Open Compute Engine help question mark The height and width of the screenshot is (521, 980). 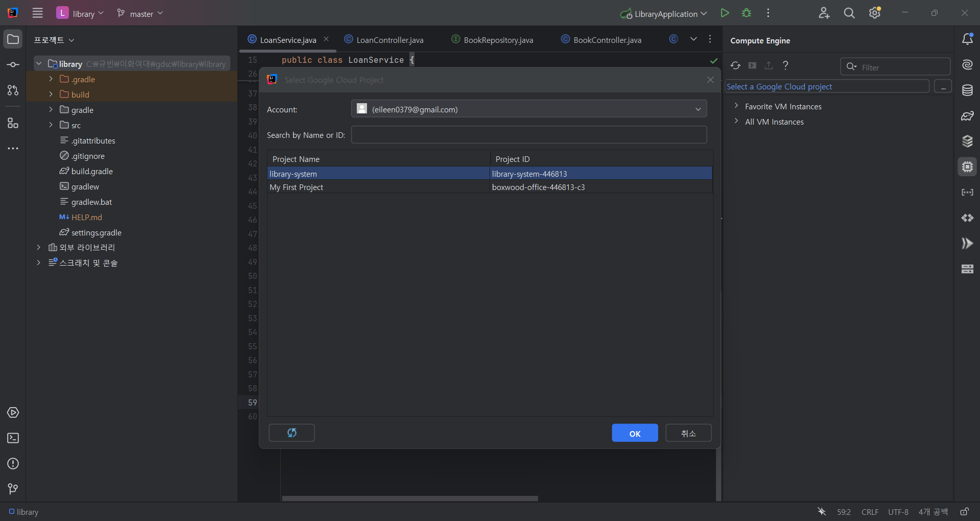click(x=786, y=65)
